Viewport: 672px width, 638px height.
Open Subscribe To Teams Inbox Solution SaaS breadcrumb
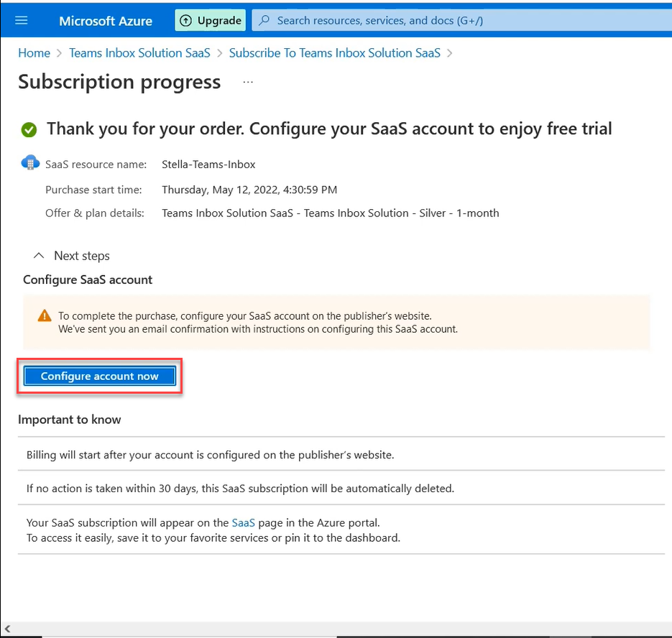(x=335, y=53)
